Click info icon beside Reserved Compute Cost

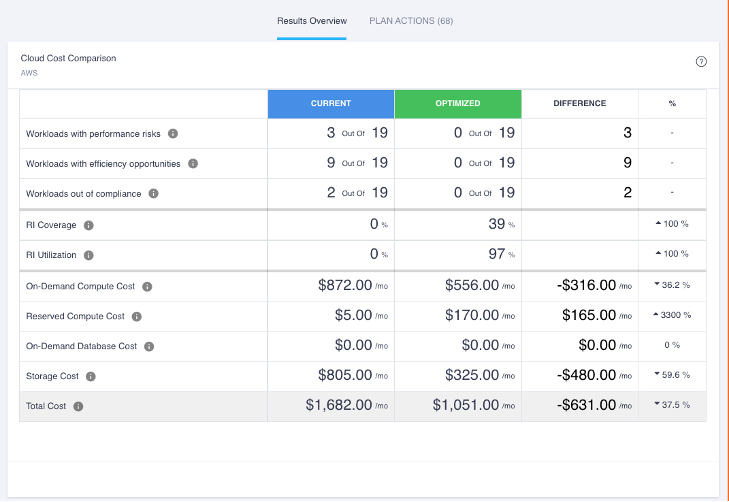tap(137, 316)
